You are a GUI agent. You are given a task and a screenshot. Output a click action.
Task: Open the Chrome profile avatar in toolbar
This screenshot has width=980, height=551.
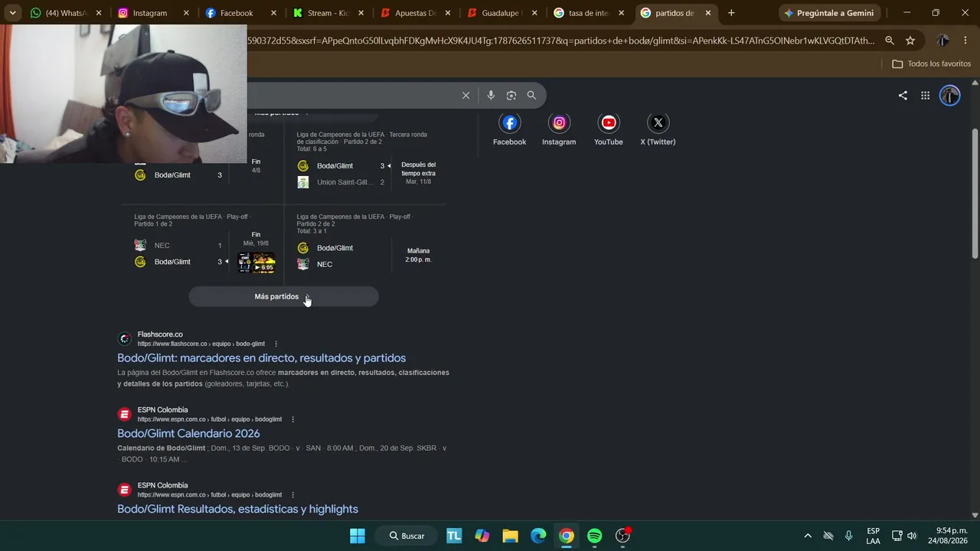pyautogui.click(x=942, y=41)
